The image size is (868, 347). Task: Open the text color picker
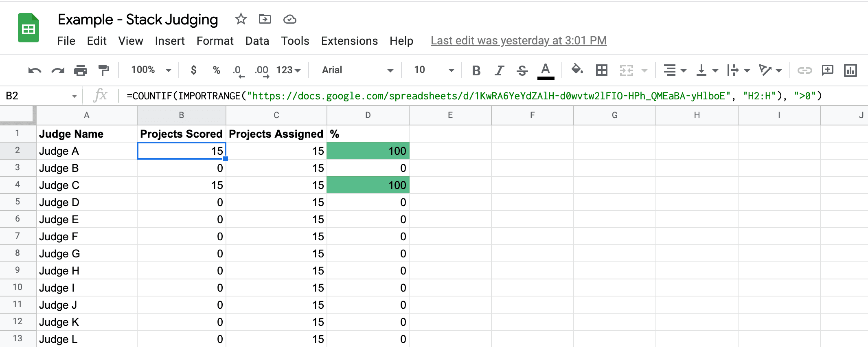pos(546,71)
